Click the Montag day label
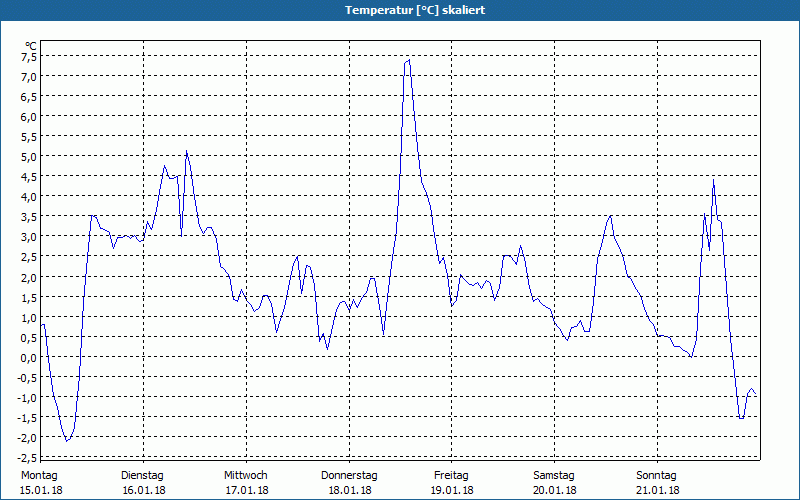 tap(39, 476)
